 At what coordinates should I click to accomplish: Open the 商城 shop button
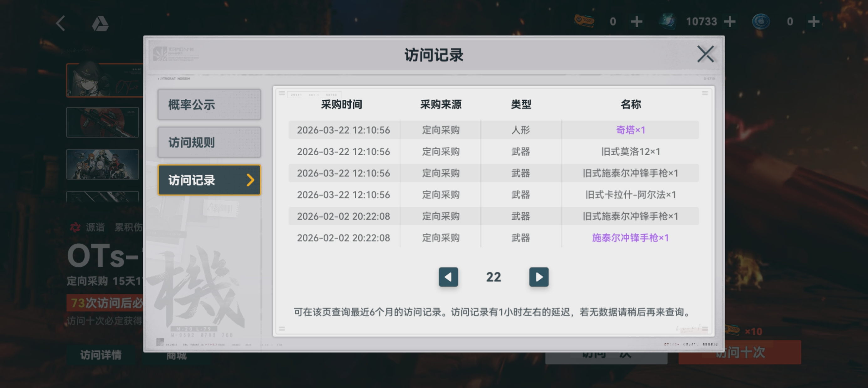tap(176, 356)
